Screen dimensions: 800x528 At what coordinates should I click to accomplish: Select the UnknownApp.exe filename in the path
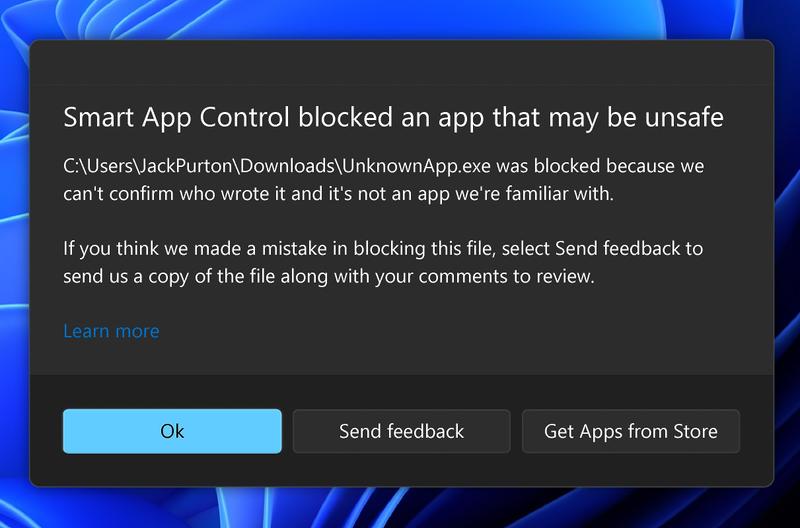416,166
